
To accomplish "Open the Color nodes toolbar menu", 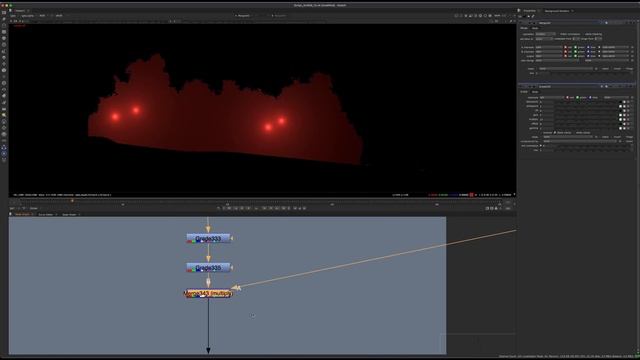I will click(x=4, y=38).
